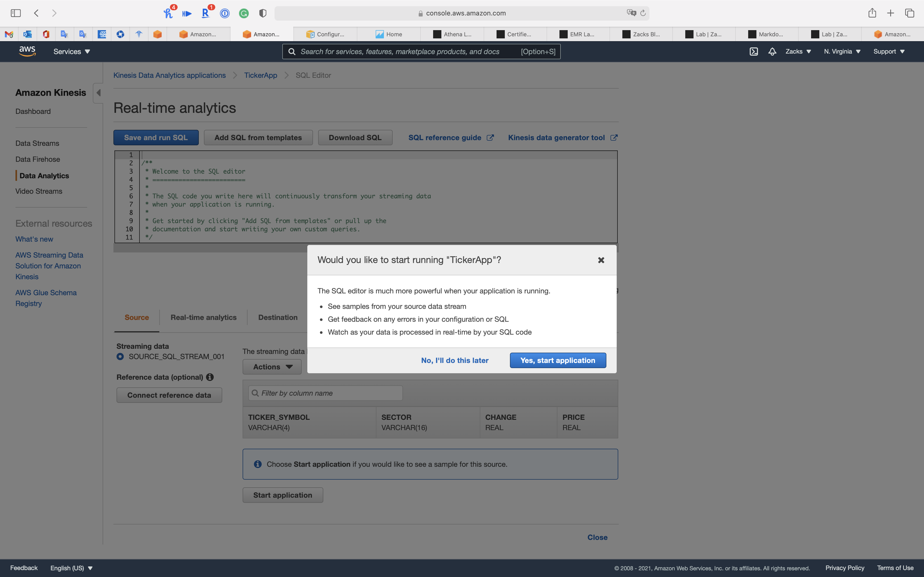Viewport: 924px width, 577px height.
Task: Click the notifications bell icon
Action: tap(772, 52)
